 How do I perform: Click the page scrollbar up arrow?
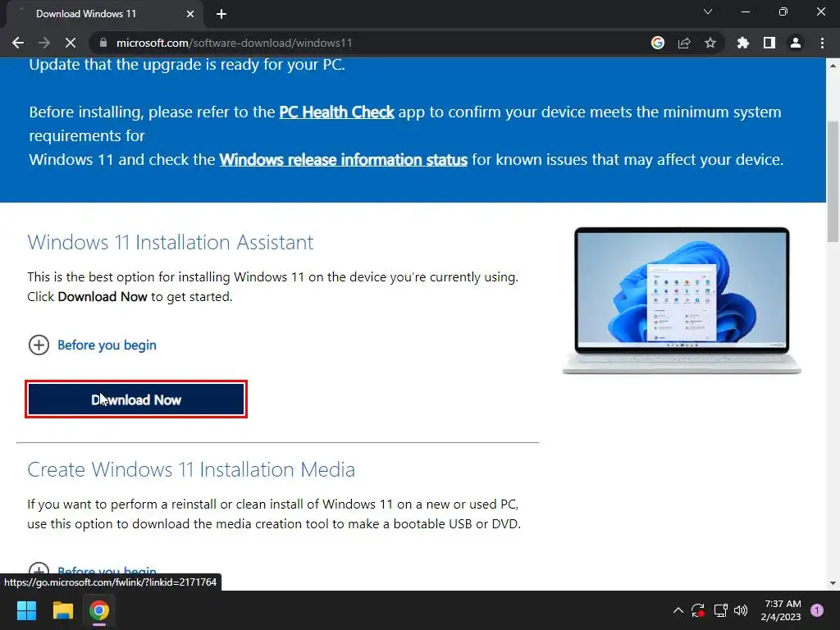pyautogui.click(x=833, y=66)
